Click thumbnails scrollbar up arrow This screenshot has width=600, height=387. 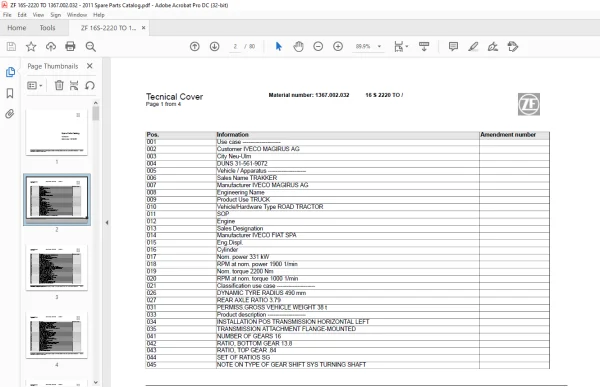coord(96,103)
